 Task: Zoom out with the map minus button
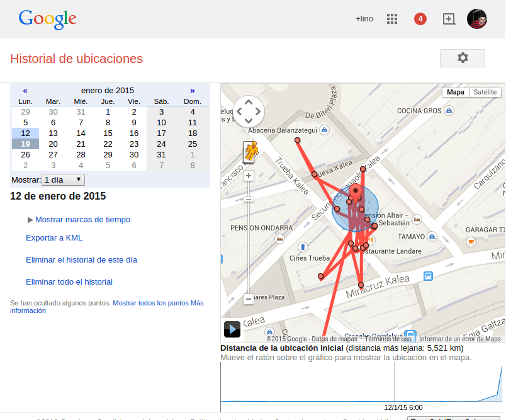click(x=249, y=299)
